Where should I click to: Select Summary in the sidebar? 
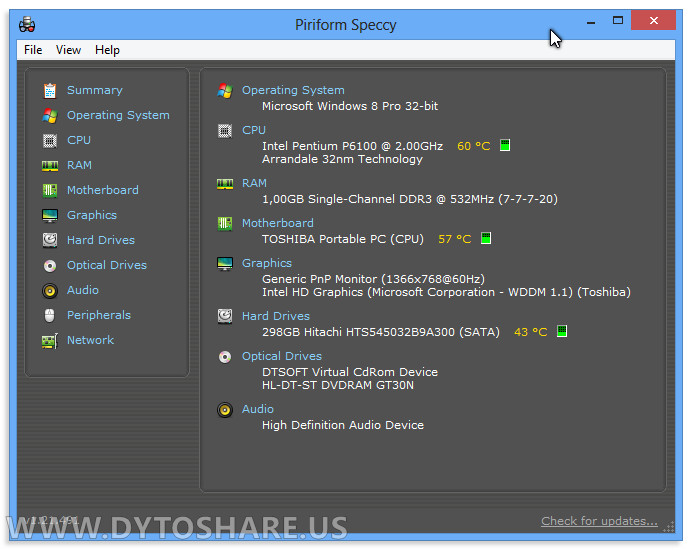click(x=95, y=90)
